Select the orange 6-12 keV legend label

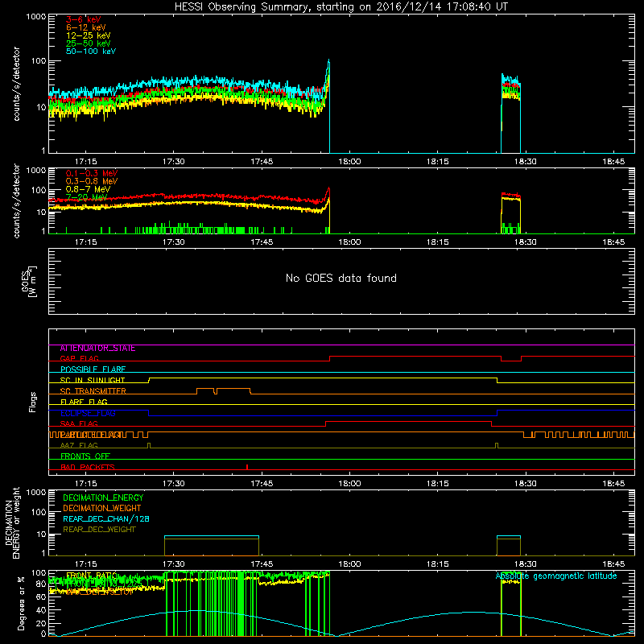[x=86, y=27]
